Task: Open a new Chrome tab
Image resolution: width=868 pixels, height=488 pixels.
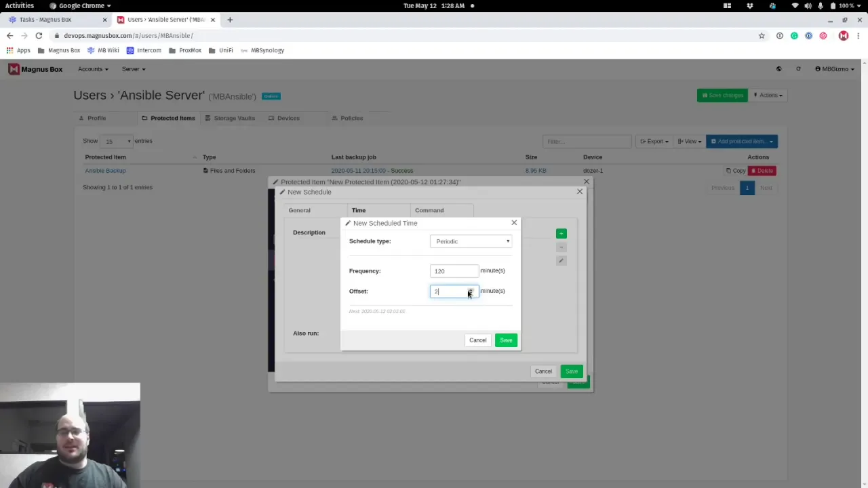Action: pyautogui.click(x=230, y=20)
